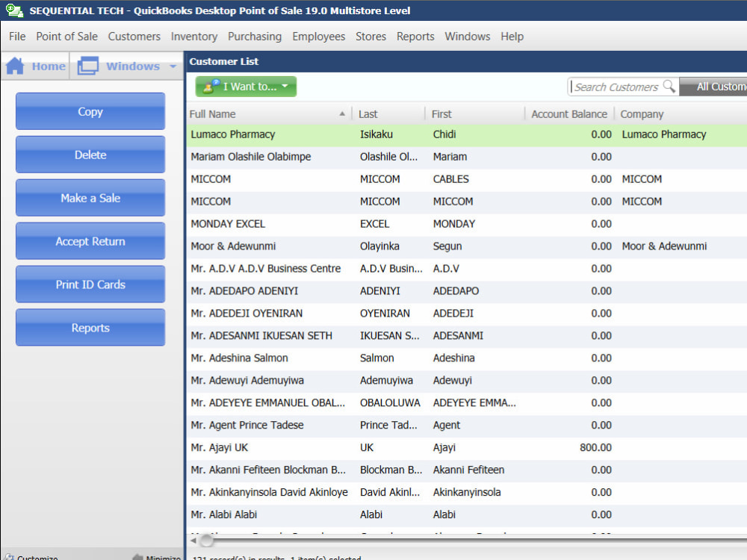Select Mr. A.D.V A.D.V Business Centre row
The width and height of the screenshot is (747, 560).
[x=467, y=269]
